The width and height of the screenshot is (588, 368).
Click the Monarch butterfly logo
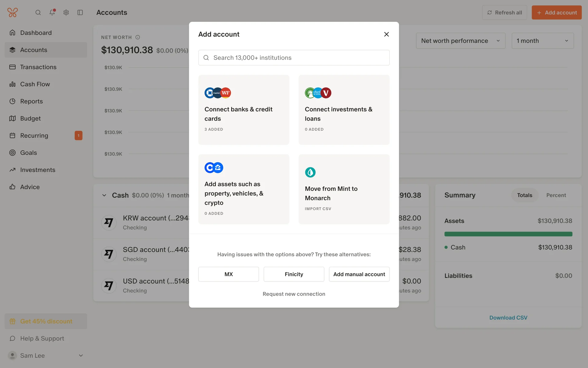tap(13, 13)
